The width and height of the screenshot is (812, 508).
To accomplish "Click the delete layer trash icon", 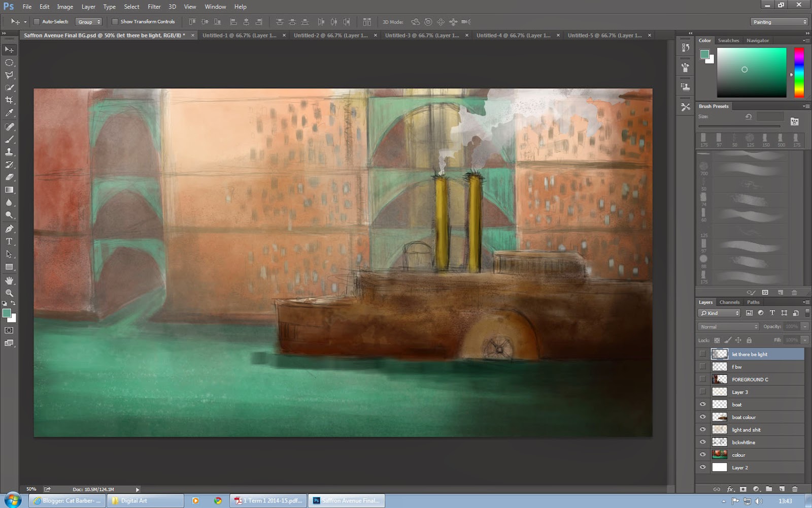I will pos(795,489).
